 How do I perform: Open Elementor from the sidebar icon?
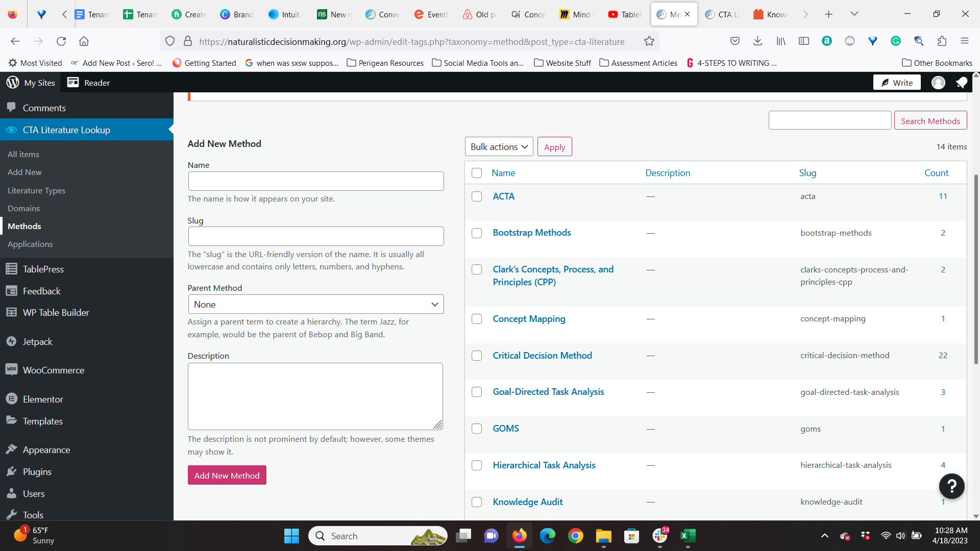11,399
